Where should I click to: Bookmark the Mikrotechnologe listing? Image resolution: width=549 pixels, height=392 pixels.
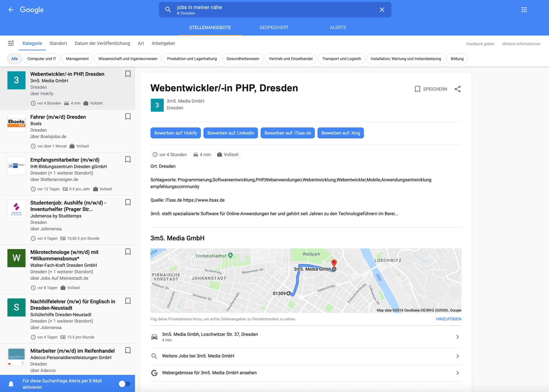pyautogui.click(x=128, y=252)
